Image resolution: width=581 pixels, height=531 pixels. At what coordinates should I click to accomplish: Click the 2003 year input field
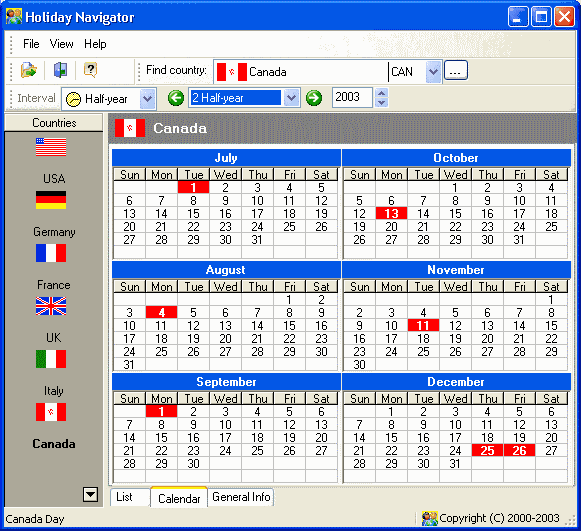(x=352, y=98)
